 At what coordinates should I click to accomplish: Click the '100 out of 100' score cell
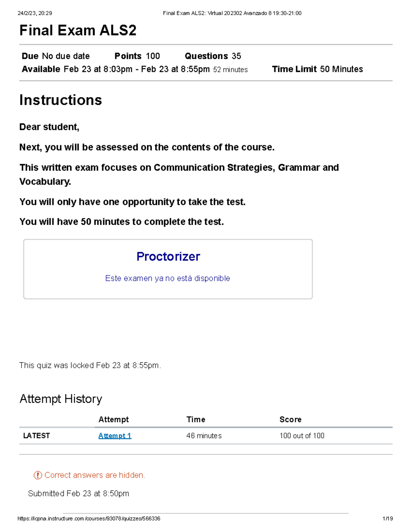pyautogui.click(x=302, y=436)
